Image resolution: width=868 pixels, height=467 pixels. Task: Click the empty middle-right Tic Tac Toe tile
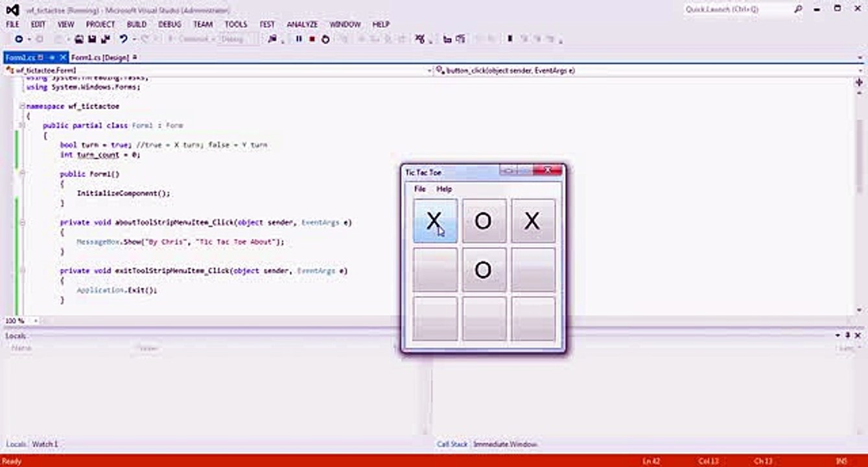(x=533, y=270)
